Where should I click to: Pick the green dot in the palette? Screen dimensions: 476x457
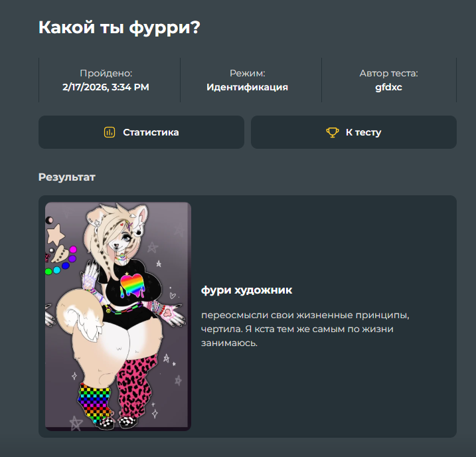click(x=48, y=272)
